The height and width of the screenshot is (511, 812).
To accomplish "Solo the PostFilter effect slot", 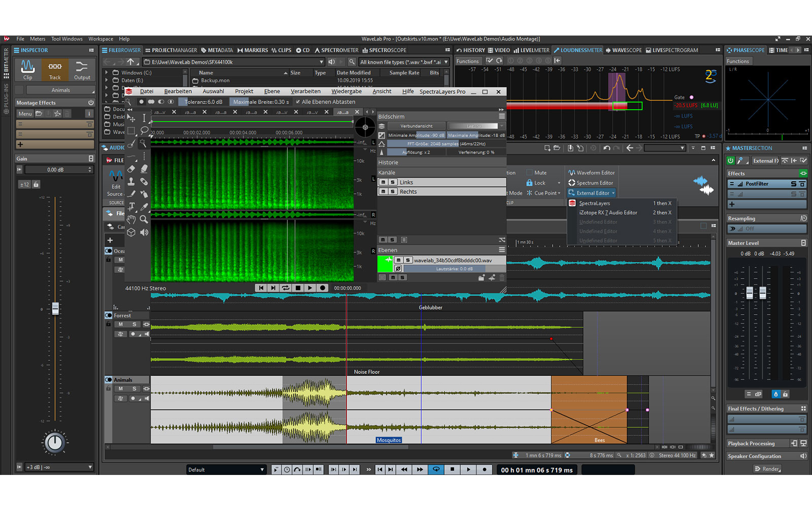I will click(x=794, y=184).
